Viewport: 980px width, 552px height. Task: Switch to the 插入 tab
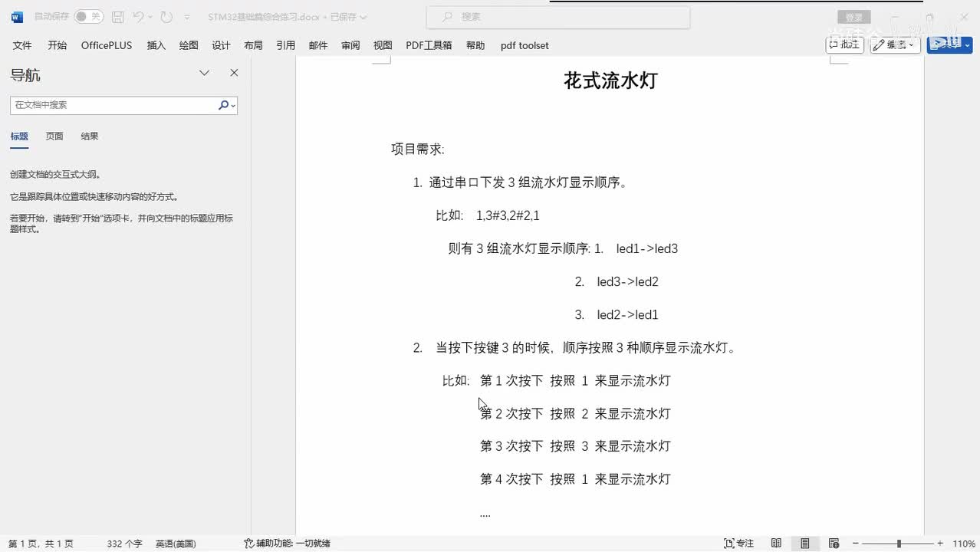click(x=156, y=45)
